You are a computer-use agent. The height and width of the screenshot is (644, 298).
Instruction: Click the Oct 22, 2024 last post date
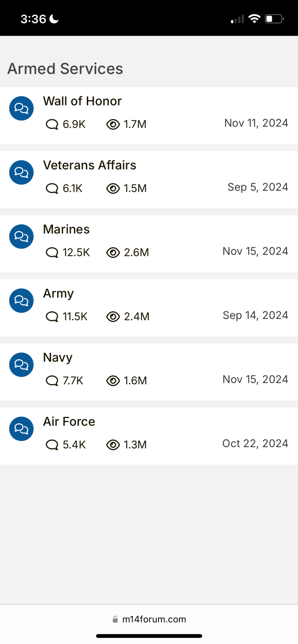click(255, 443)
